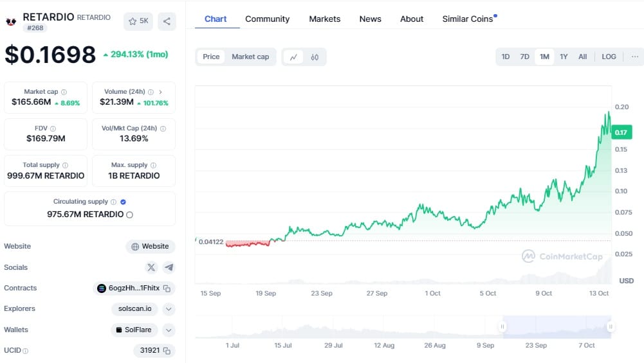This screenshot has width=644, height=363.
Task: Copy the contract address 6ogzHh...1Fhitx
Action: point(167,288)
